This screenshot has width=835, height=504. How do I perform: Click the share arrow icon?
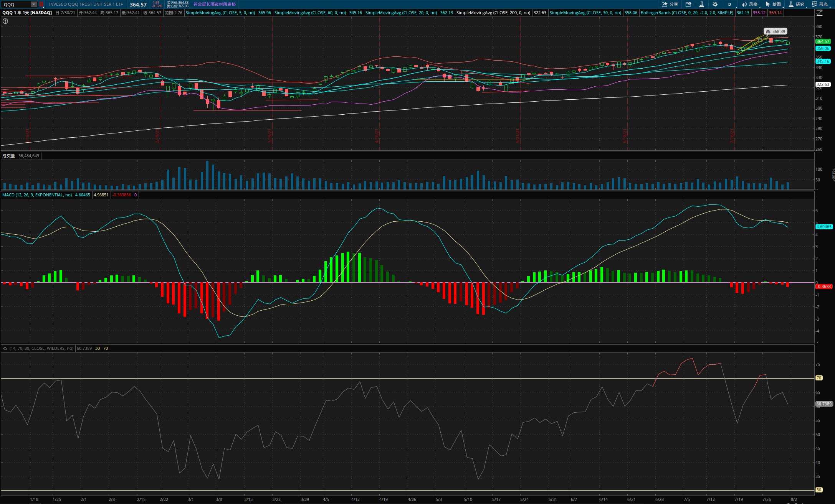(x=665, y=5)
